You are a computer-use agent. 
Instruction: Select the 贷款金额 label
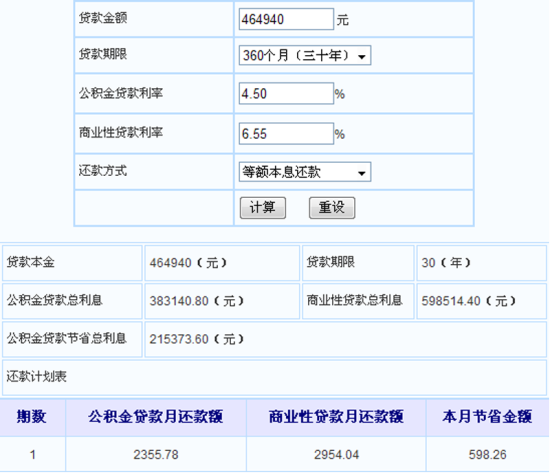[x=103, y=18]
